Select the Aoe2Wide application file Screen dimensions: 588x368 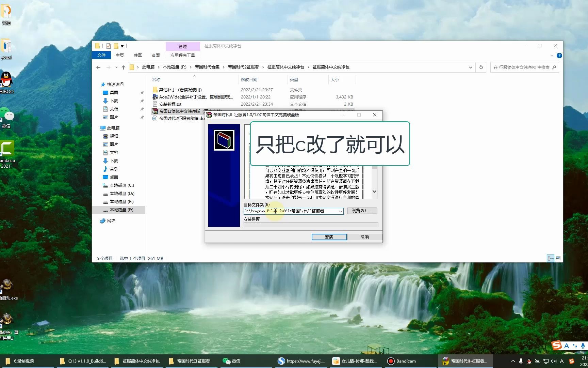(193, 97)
